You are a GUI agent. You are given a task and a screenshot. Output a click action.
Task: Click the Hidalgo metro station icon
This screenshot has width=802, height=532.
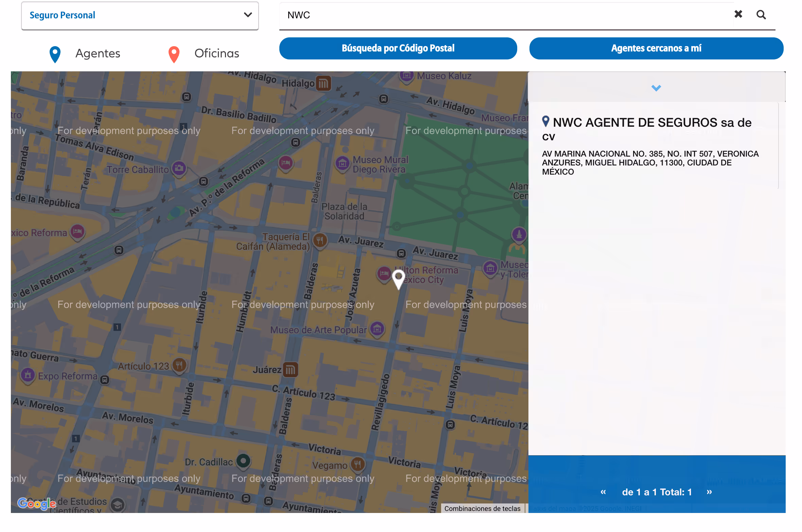click(x=323, y=83)
